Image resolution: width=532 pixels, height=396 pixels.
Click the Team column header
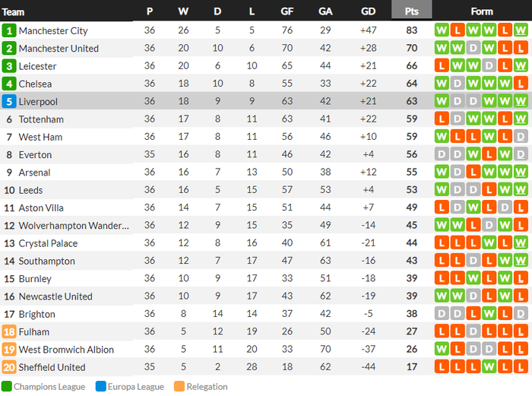[14, 11]
